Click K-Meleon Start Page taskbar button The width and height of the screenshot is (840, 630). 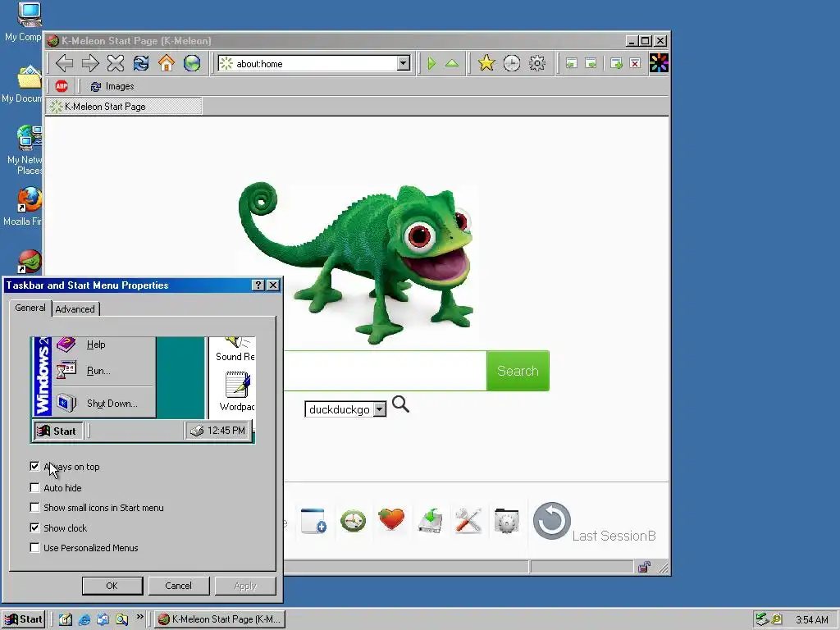220,619
